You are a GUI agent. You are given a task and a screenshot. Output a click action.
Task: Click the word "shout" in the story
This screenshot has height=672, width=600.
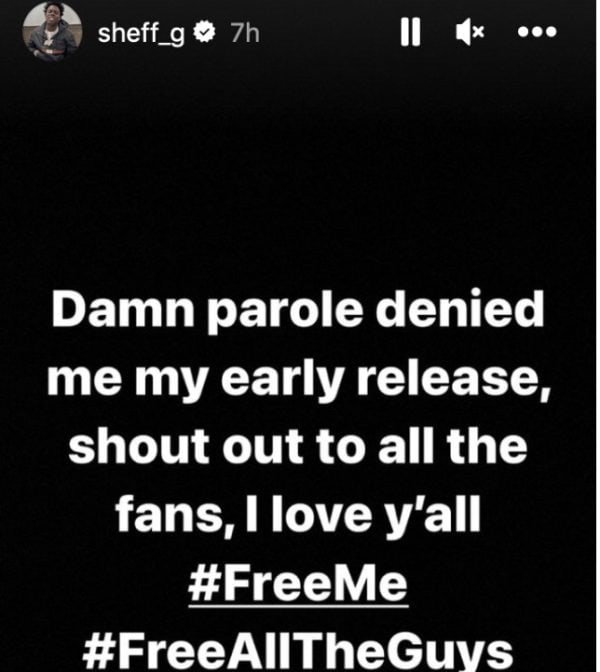click(x=139, y=447)
